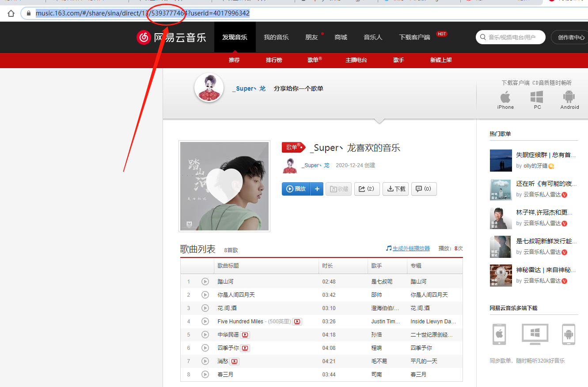This screenshot has height=387, width=588.
Task: Select 新碟上架 in red sub-navigation
Action: 441,60
